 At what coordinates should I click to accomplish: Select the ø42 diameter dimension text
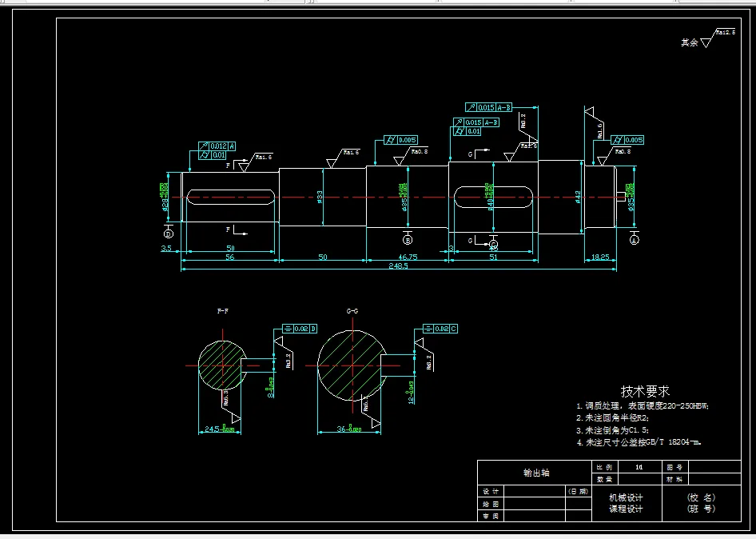click(578, 197)
